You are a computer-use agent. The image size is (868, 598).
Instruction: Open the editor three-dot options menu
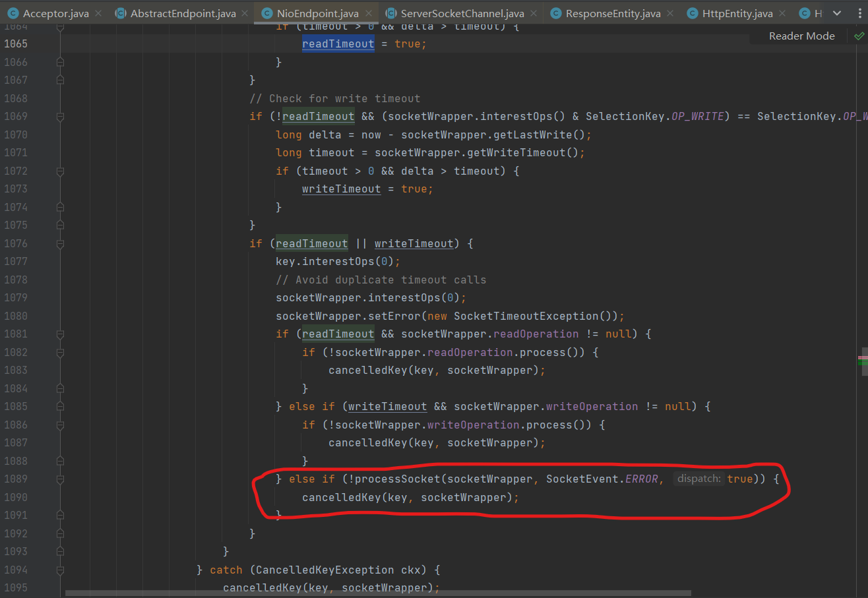click(x=861, y=13)
